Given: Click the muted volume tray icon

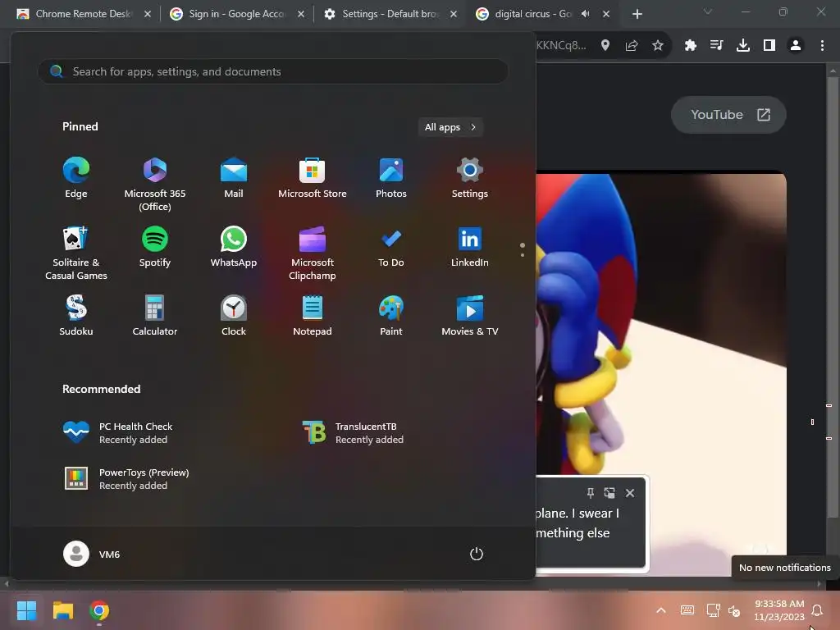Looking at the screenshot, I should tap(734, 610).
